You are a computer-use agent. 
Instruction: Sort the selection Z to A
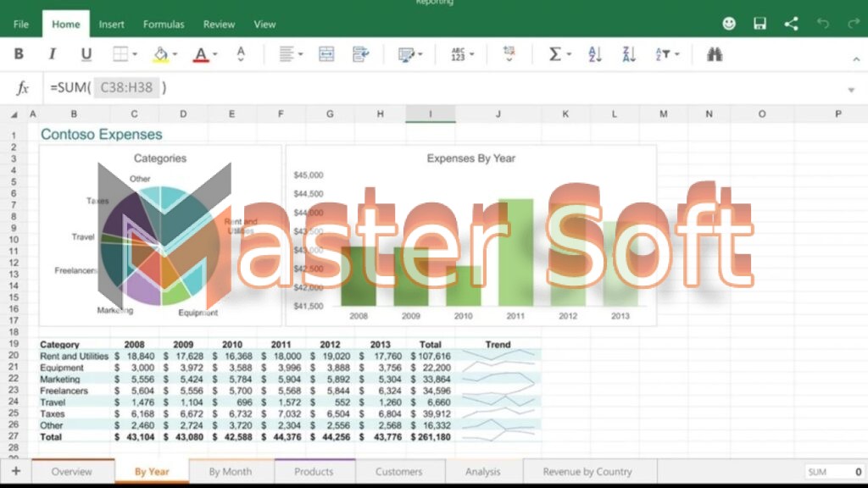627,53
